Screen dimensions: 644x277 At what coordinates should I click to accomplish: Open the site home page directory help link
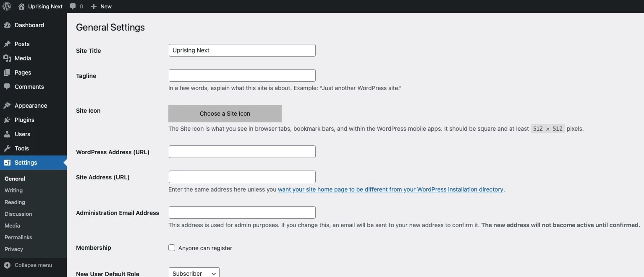tap(390, 189)
